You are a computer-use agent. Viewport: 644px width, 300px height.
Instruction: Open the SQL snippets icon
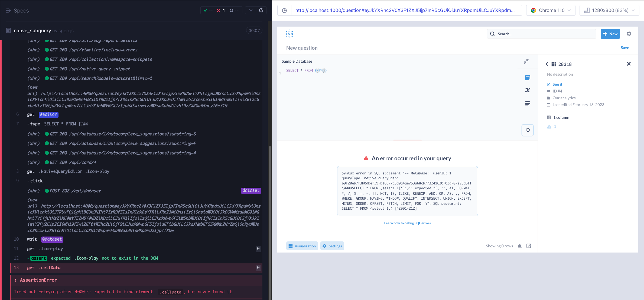click(x=527, y=103)
